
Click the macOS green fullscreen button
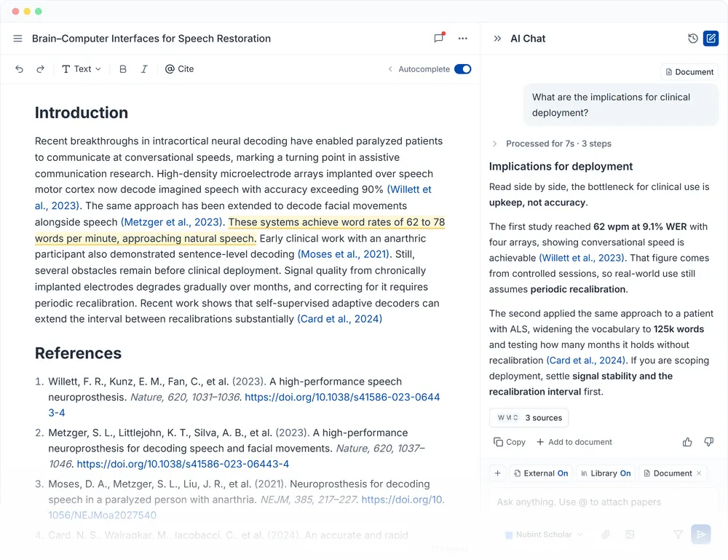(39, 11)
